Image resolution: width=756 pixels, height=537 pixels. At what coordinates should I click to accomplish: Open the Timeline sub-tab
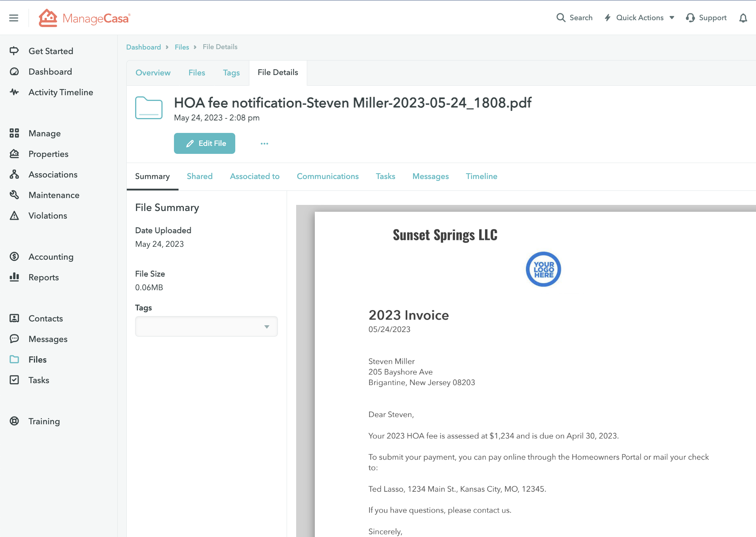482,176
